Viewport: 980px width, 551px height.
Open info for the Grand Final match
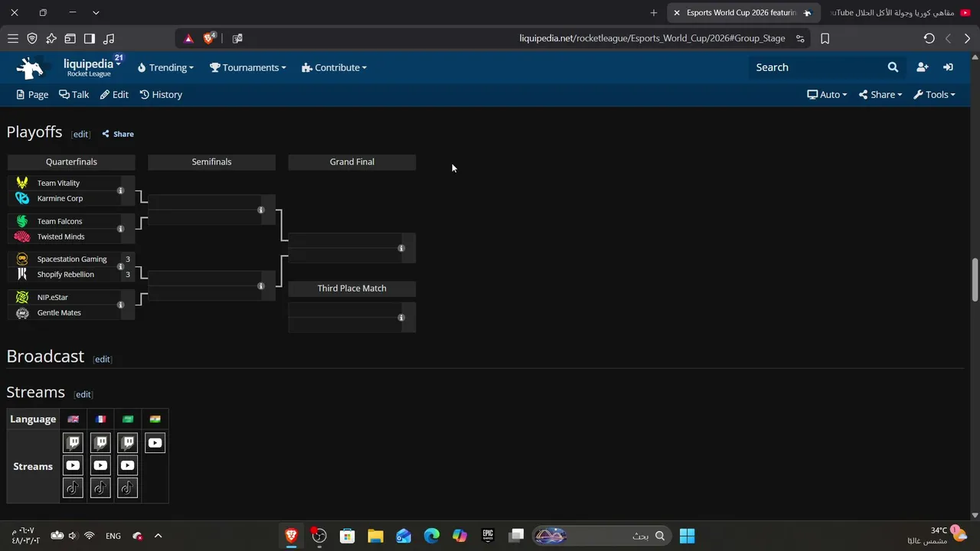pos(401,248)
